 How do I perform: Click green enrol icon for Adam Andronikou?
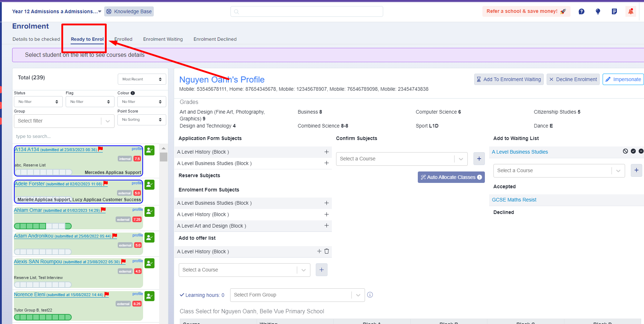150,238
